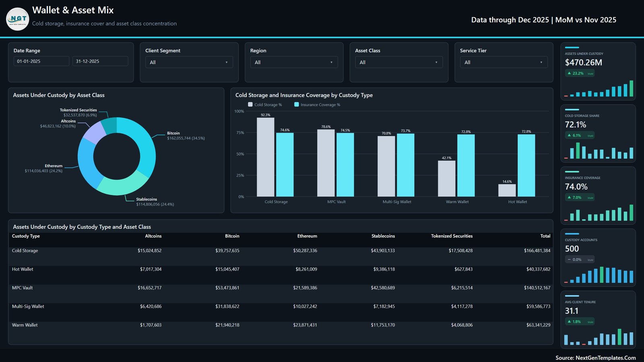Open the Service Tier dropdown
The width and height of the screenshot is (644, 362).
(x=504, y=62)
